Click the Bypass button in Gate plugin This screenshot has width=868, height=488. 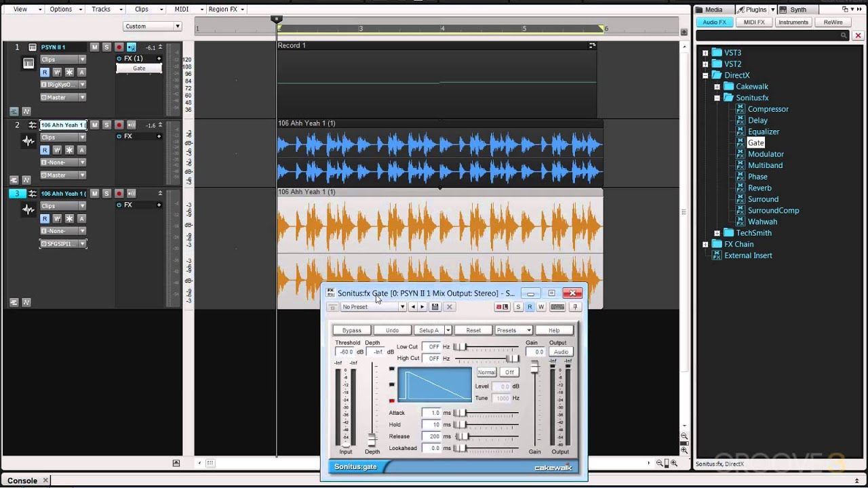coord(351,330)
